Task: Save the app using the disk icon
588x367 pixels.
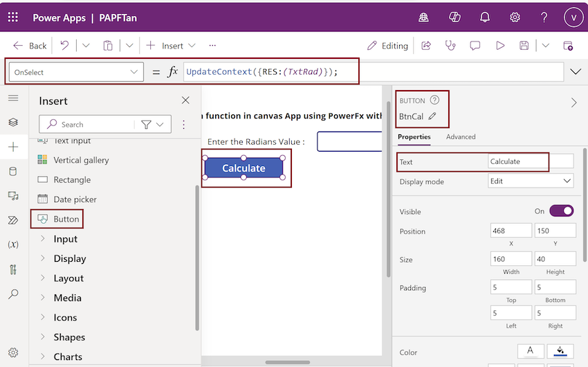Action: (524, 46)
